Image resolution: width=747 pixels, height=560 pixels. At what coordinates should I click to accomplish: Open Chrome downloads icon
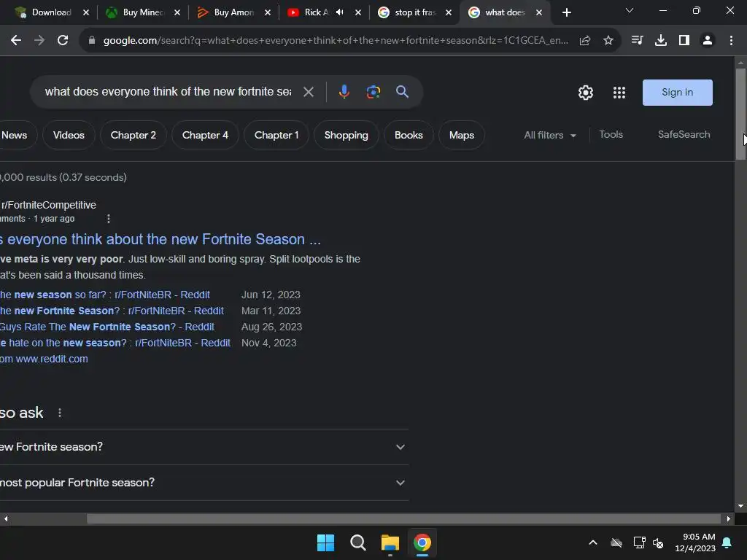pyautogui.click(x=660, y=41)
